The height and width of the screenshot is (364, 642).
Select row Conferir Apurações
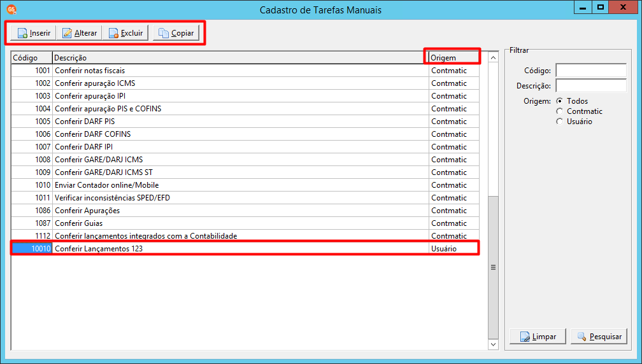point(245,210)
